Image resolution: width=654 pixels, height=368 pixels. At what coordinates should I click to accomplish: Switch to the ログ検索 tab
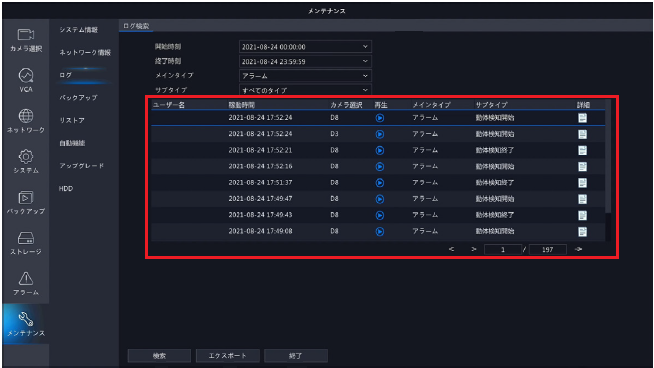(136, 26)
